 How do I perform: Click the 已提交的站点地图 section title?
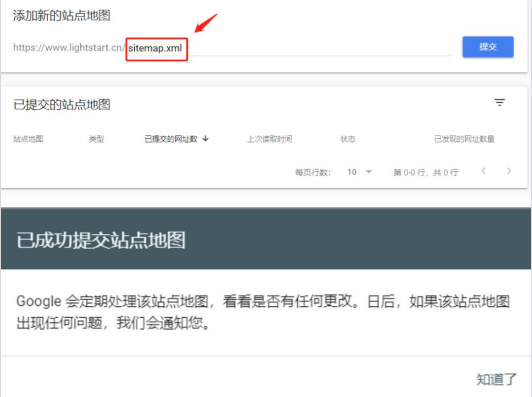62,105
